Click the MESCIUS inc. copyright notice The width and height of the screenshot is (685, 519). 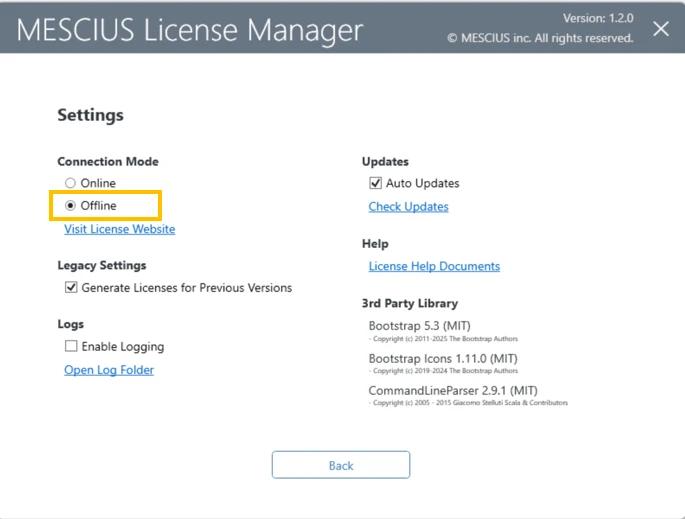(x=540, y=38)
